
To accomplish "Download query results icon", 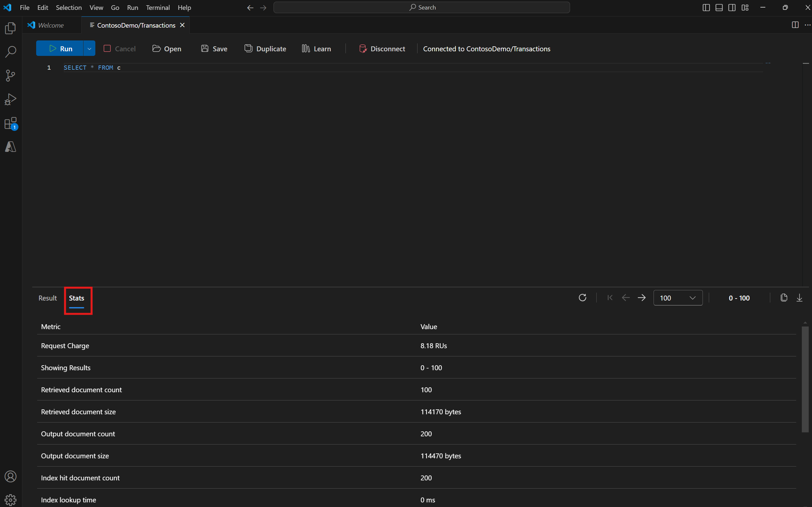I will click(x=799, y=298).
